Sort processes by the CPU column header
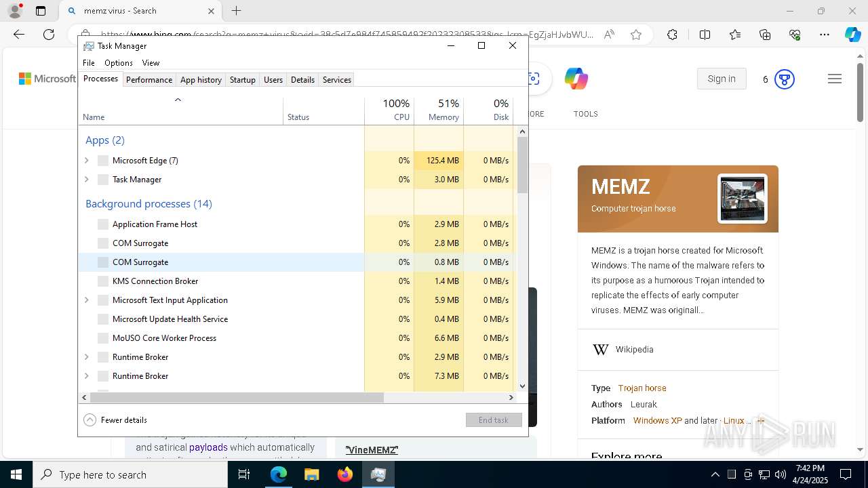Image resolution: width=868 pixels, height=488 pixels. [389, 110]
